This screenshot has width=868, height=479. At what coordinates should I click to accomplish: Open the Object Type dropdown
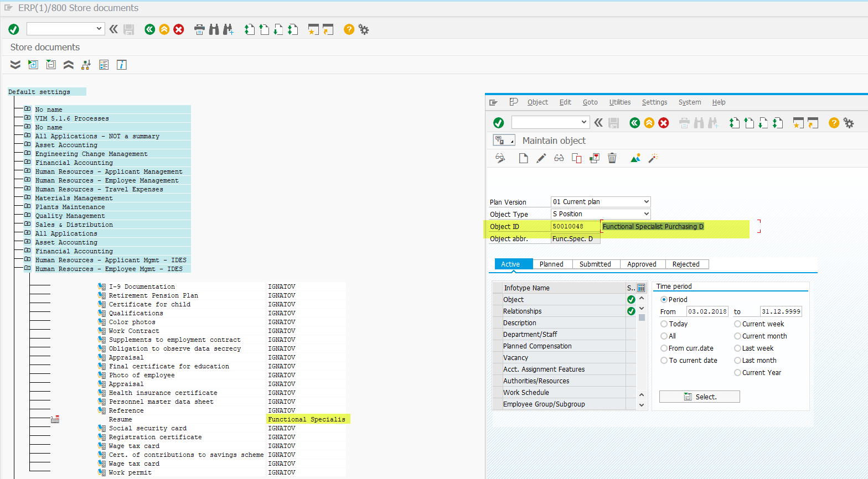click(646, 214)
